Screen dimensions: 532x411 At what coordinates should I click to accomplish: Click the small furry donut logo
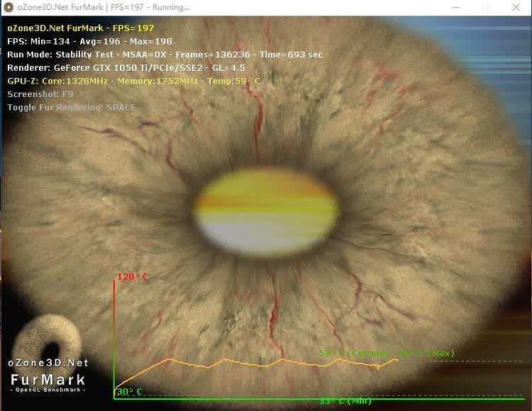(x=48, y=340)
